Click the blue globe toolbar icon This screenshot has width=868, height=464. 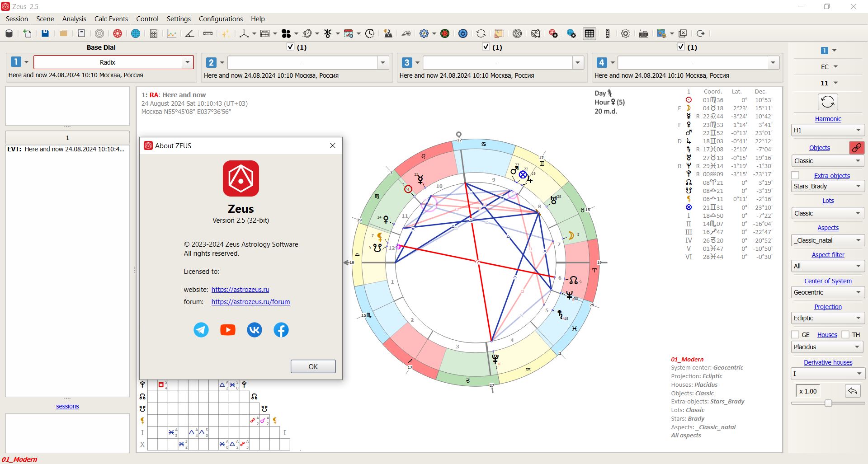coord(136,33)
